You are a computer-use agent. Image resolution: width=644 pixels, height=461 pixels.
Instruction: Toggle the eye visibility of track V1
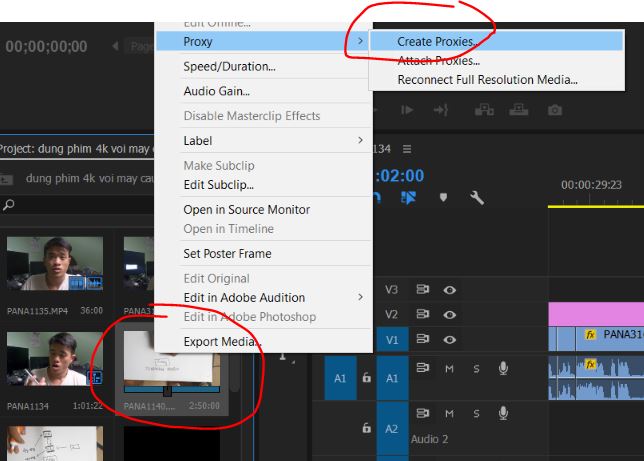coord(450,340)
